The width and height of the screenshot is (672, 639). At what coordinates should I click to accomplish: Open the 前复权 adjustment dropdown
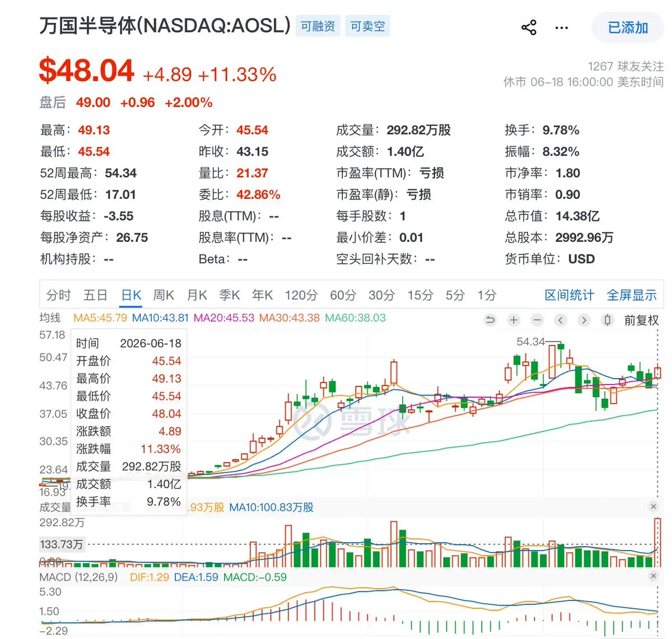click(642, 320)
